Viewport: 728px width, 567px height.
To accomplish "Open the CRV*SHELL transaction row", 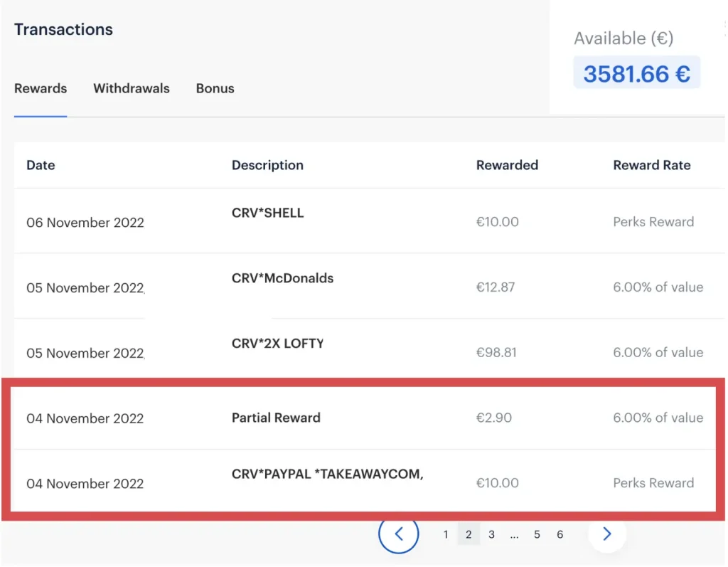I will (267, 213).
